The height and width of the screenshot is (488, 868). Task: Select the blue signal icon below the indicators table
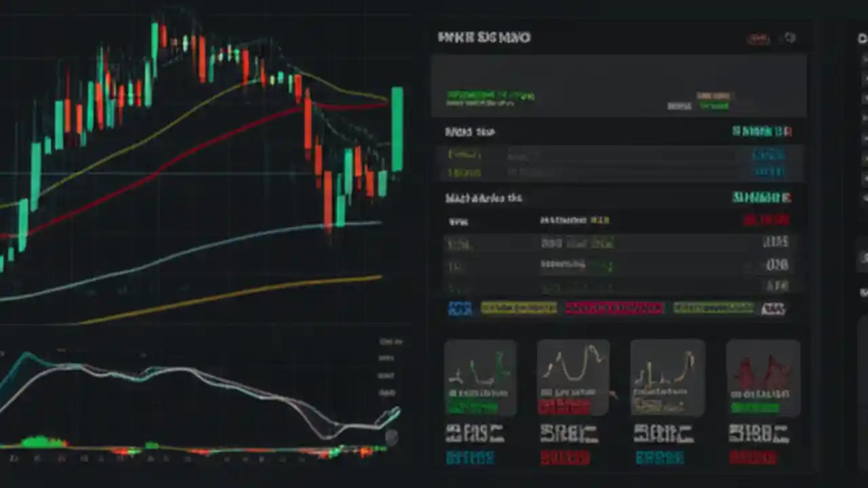pyautogui.click(x=460, y=308)
